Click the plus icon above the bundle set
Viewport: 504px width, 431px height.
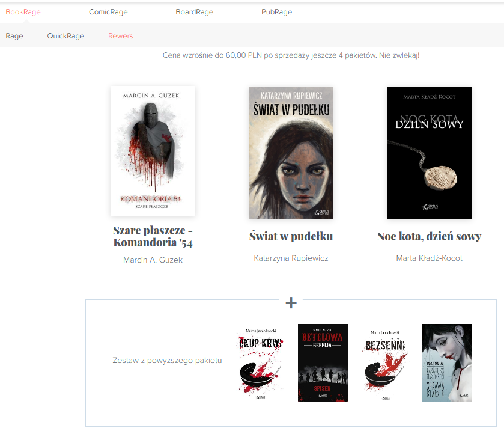coord(291,302)
